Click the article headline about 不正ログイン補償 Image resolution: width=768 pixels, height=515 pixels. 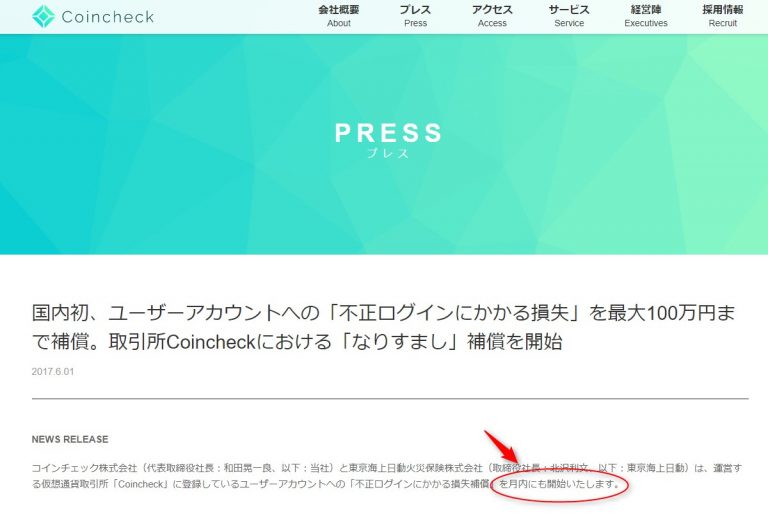click(384, 327)
